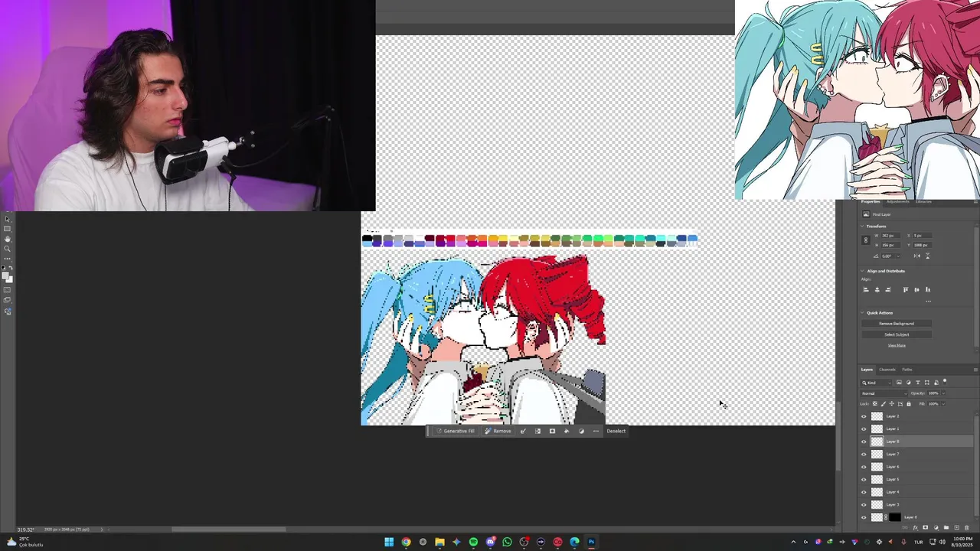Open the Edit Toolbar three-dots button
The height and width of the screenshot is (551, 980).
pos(7,259)
